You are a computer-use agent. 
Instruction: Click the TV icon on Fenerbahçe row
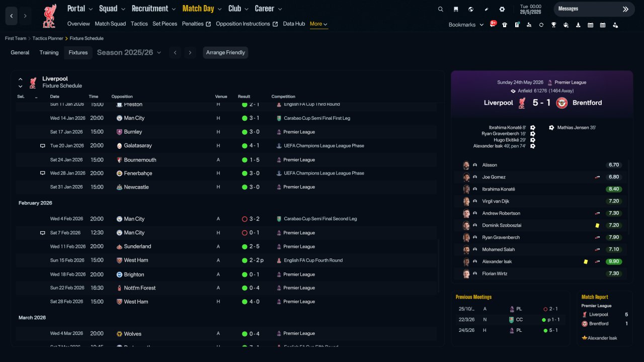43,173
